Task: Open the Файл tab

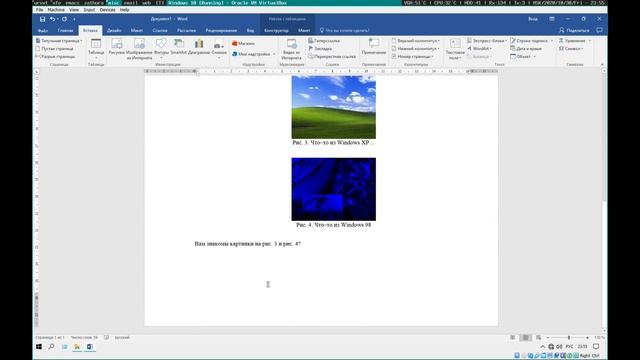Action: click(42, 31)
